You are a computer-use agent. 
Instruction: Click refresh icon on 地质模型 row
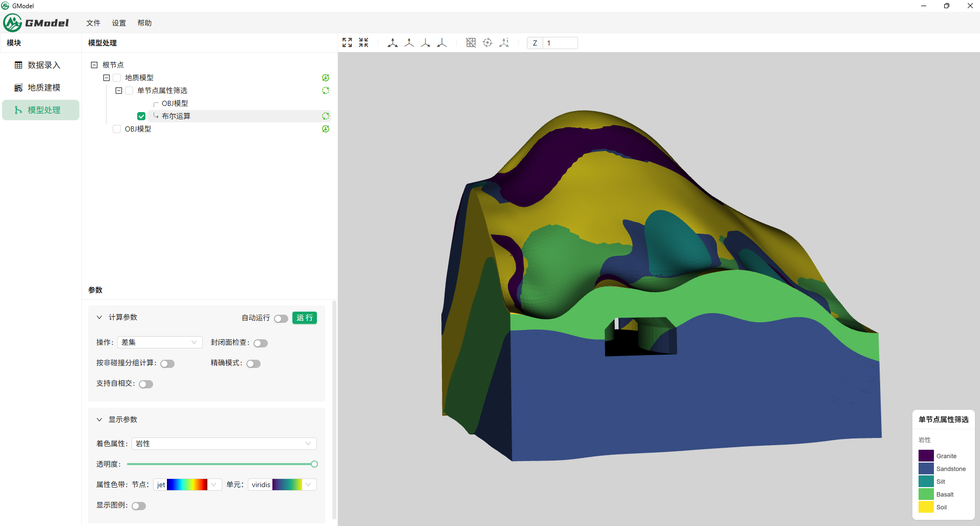[x=326, y=78]
